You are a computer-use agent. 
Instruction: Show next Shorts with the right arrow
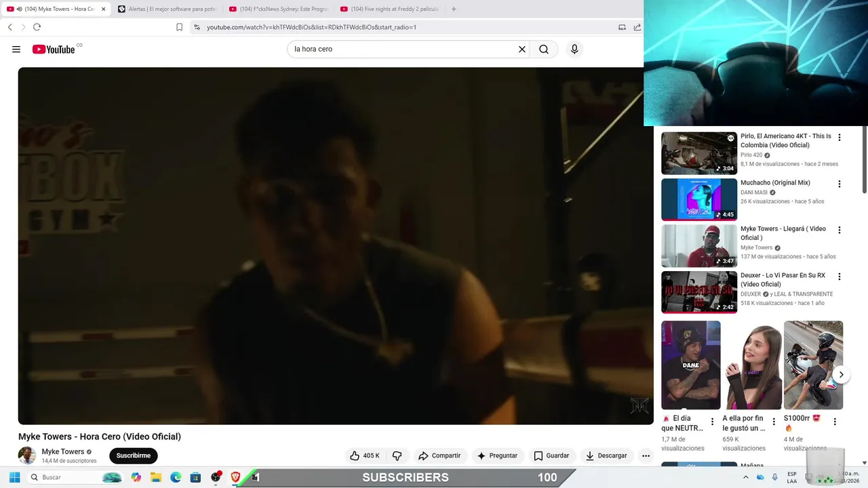(x=841, y=374)
